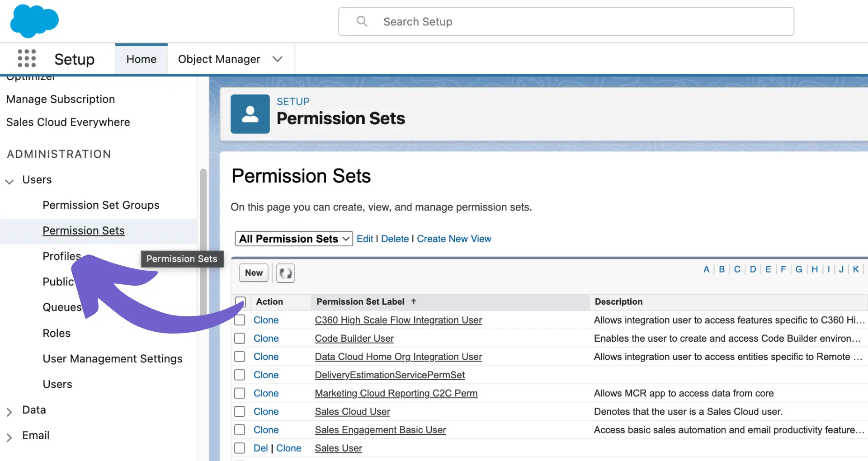Screen dimensions: 868x461
Task: Select Marketing Cloud Reporting C2C checkbox
Action: pyautogui.click(x=240, y=393)
